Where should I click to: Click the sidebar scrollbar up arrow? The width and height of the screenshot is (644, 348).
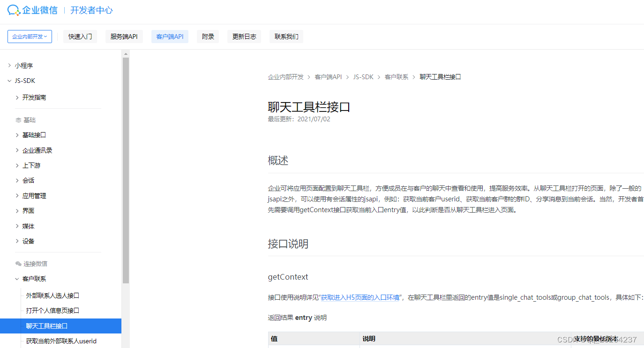point(126,53)
